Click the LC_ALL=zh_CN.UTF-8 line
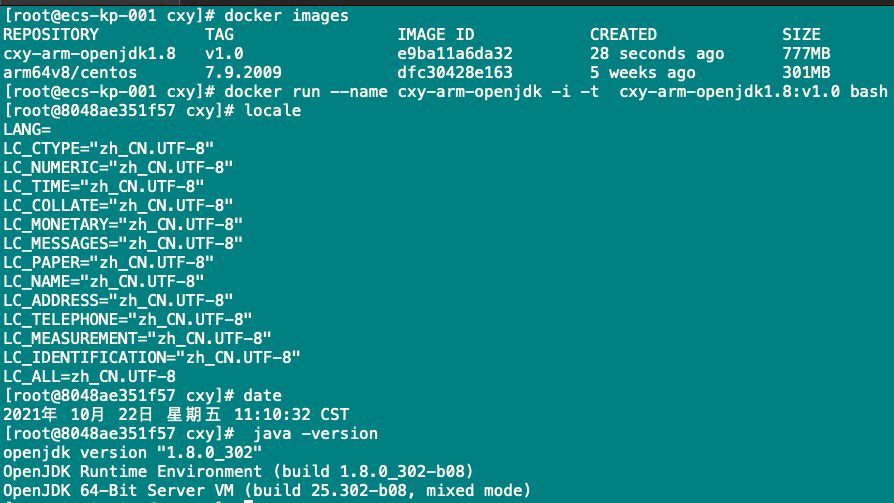This screenshot has width=894, height=503. pyautogui.click(x=89, y=377)
